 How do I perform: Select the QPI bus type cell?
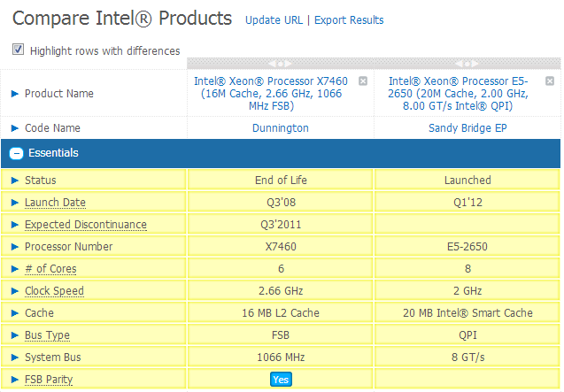pos(467,334)
